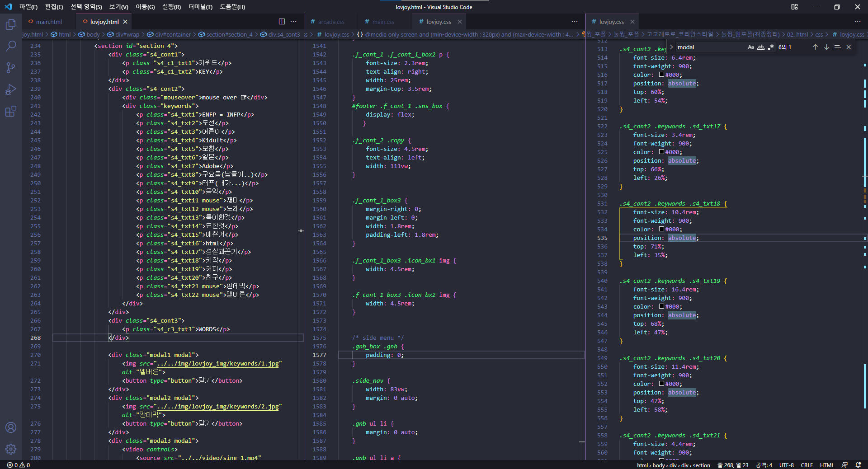The width and height of the screenshot is (868, 469).
Task: Open more actions for right editor group
Action: [858, 22]
